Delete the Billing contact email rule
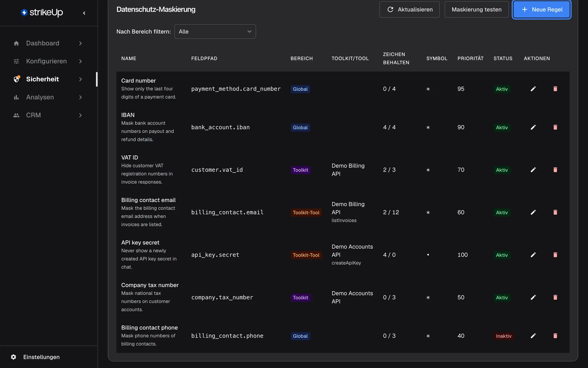 (555, 212)
